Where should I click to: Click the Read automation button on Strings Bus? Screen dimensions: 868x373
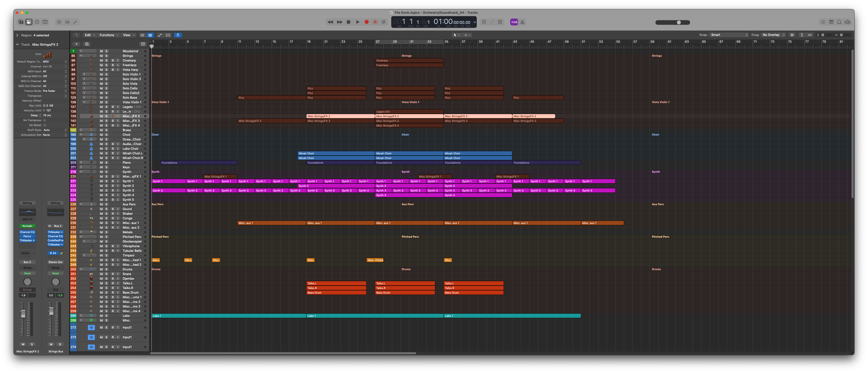(55, 273)
